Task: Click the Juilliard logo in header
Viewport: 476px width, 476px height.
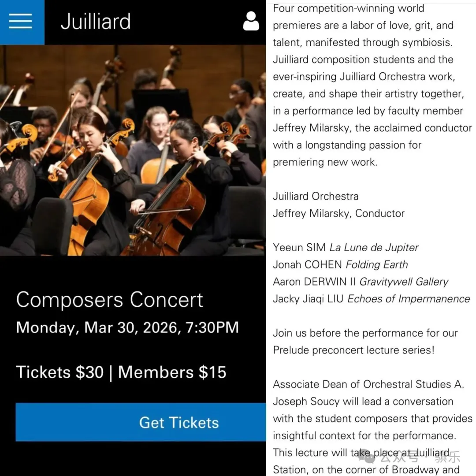Action: tap(96, 22)
